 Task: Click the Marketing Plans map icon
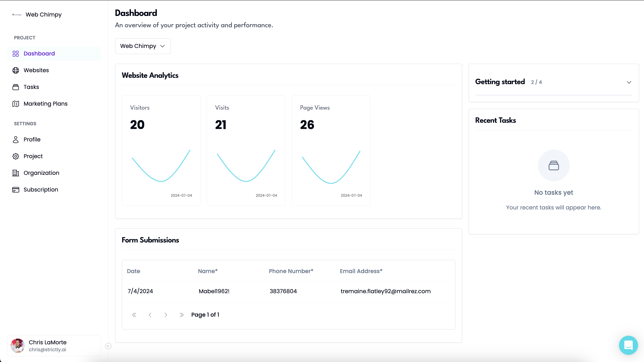(15, 104)
